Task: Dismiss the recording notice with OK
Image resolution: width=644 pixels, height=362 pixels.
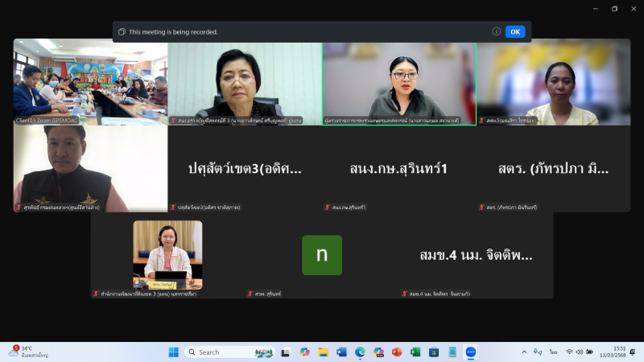Action: pyautogui.click(x=515, y=31)
